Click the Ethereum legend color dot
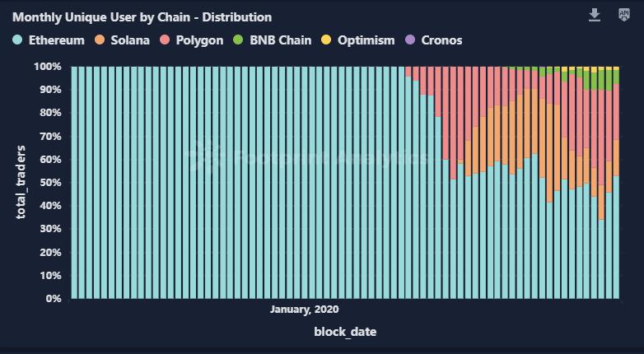This screenshot has width=644, height=354. (17, 40)
